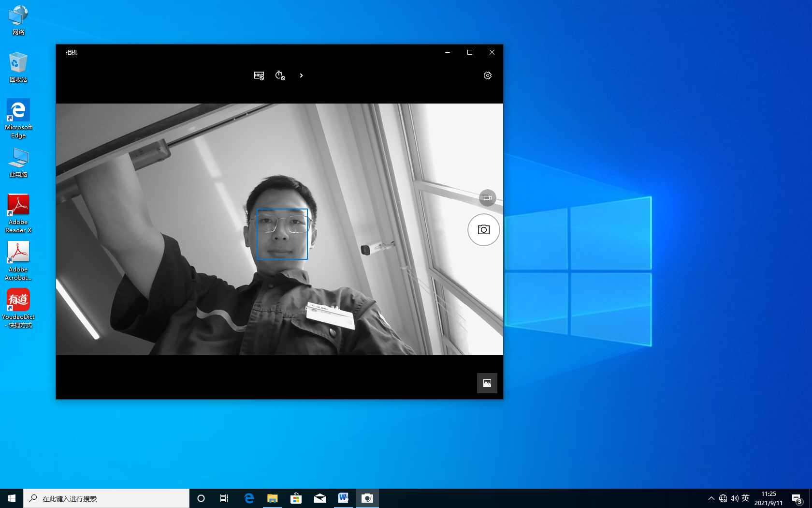
Task: Switch to video recording mode
Action: coord(487,198)
